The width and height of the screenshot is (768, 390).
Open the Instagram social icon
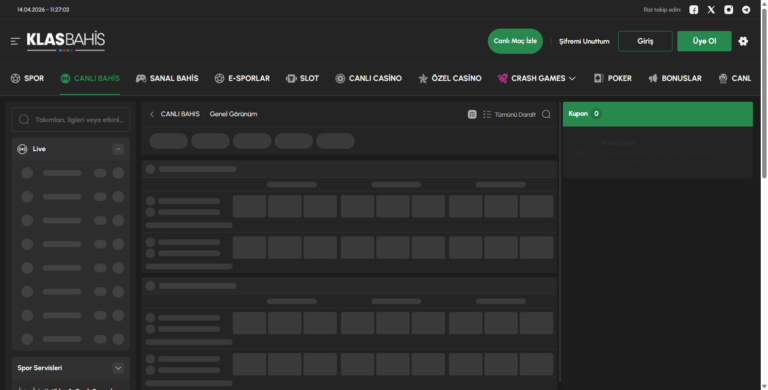pyautogui.click(x=729, y=10)
